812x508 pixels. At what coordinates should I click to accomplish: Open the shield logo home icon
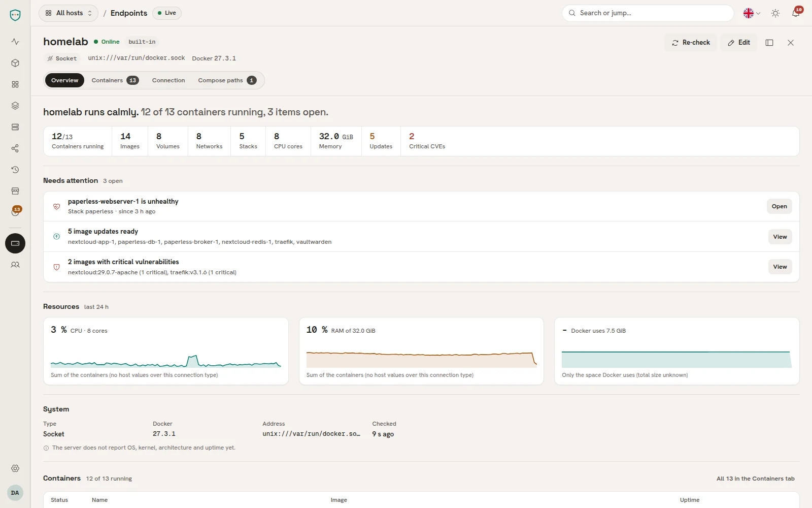(15, 15)
